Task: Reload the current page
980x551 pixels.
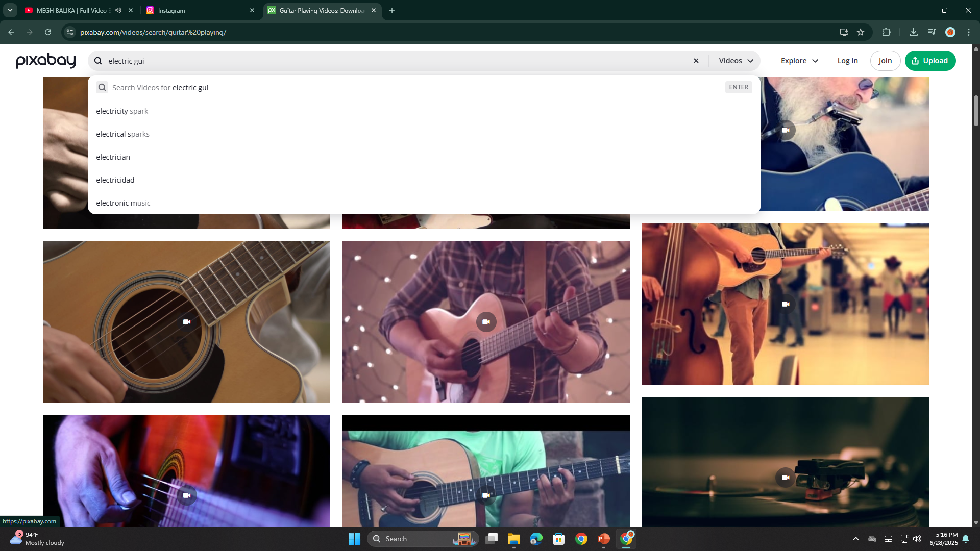Action: [x=48, y=32]
